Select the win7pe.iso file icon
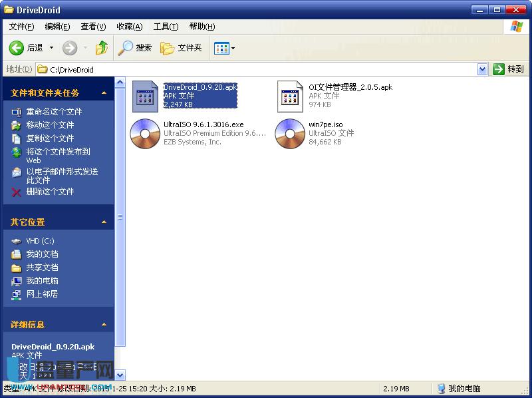Viewport: 532px width, 398px height. 290,133
